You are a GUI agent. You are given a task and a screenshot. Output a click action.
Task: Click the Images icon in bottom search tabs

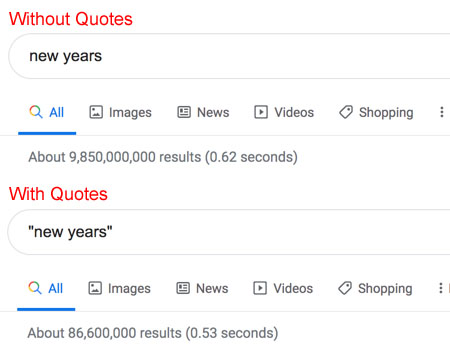pyautogui.click(x=95, y=288)
